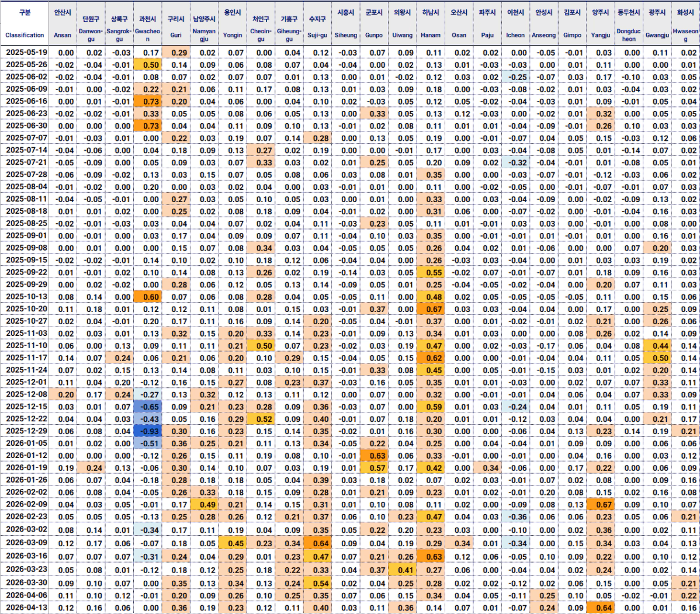Select Namyangju's 0.49 value on 2026-02-09
The image size is (700, 614).
[x=204, y=505]
